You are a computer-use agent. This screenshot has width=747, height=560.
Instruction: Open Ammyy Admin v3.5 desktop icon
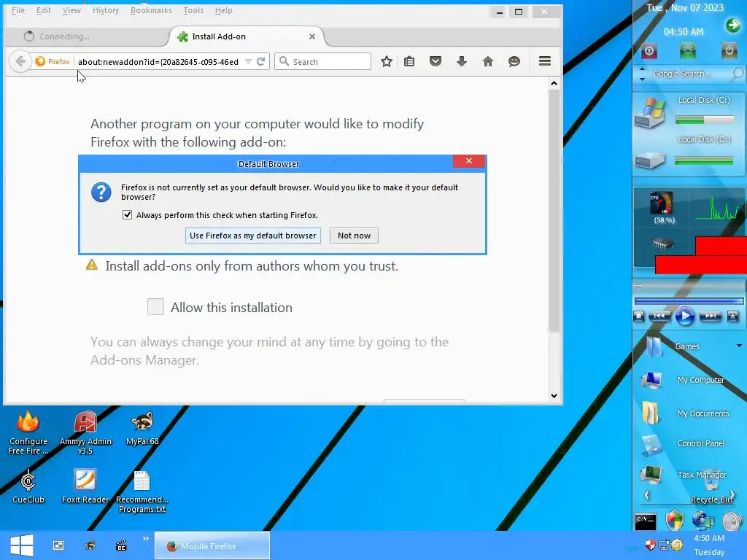[x=85, y=432]
